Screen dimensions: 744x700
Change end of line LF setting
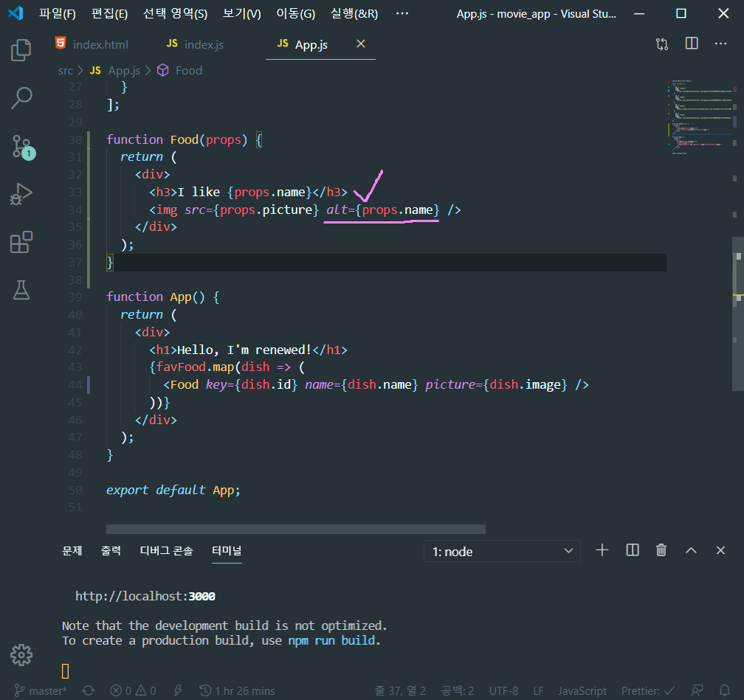(538, 691)
